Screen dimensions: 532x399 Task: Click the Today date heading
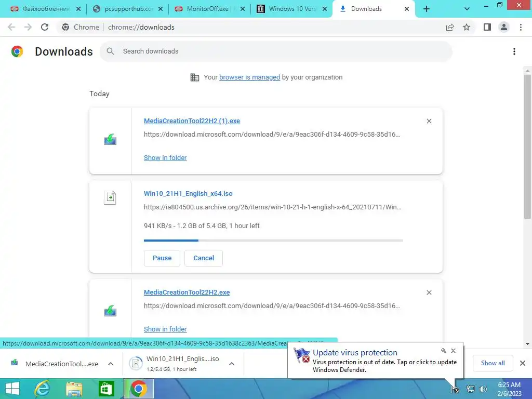[x=99, y=94]
